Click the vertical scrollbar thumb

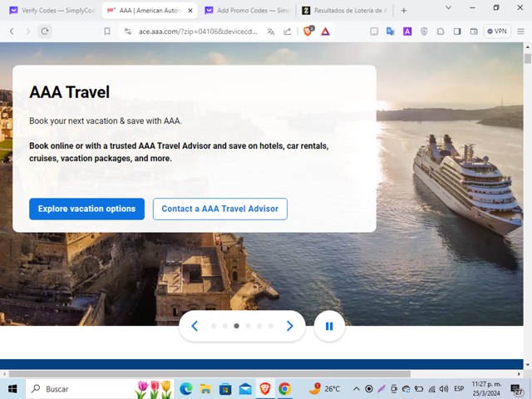click(528, 58)
